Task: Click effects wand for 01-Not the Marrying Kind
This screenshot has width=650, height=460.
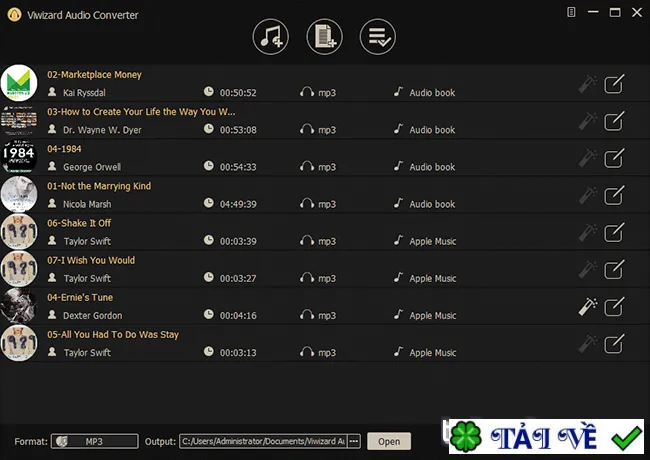Action: pos(588,196)
